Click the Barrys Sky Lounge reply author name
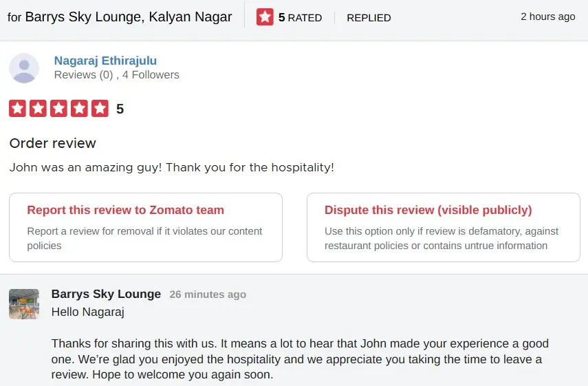 coord(106,294)
